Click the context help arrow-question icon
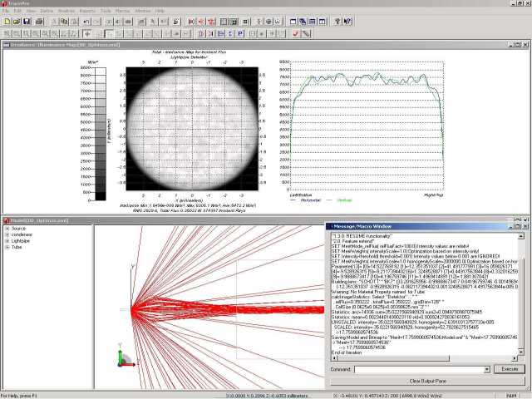Screen dimensions: 532x399 (x=347, y=22)
